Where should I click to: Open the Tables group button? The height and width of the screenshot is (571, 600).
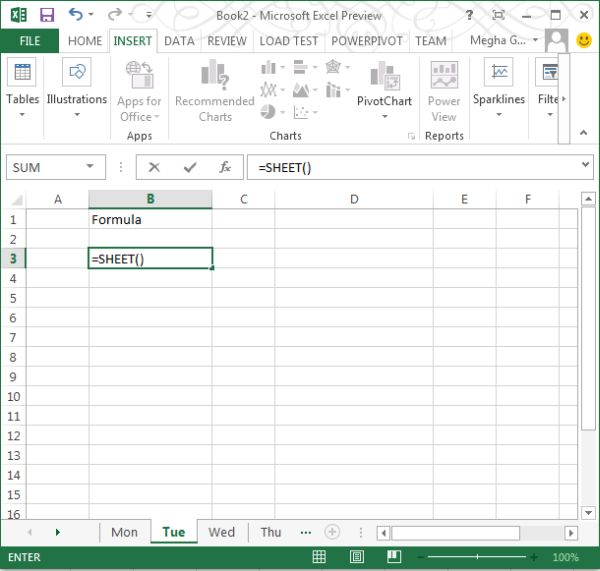pos(22,88)
